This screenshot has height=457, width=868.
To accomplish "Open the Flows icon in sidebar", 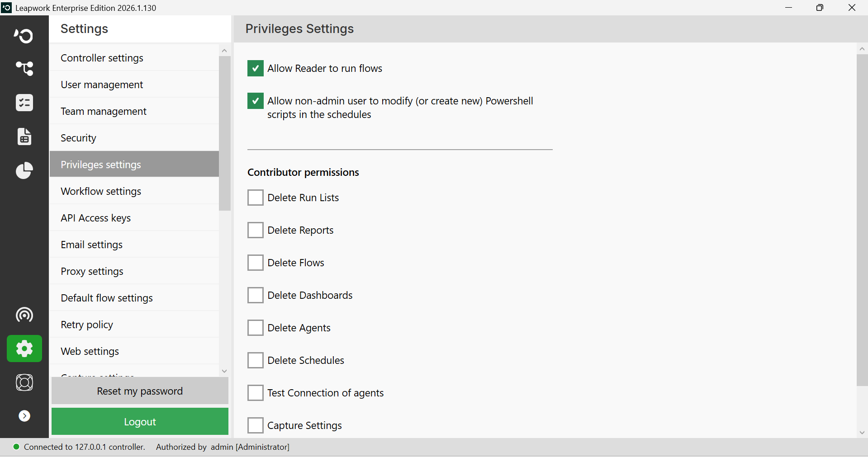I will (24, 69).
